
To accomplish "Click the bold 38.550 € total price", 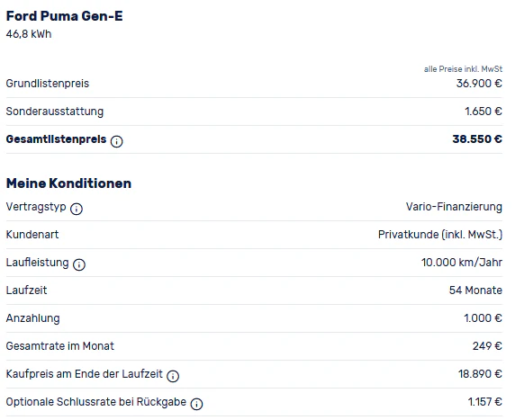I will click(477, 139).
